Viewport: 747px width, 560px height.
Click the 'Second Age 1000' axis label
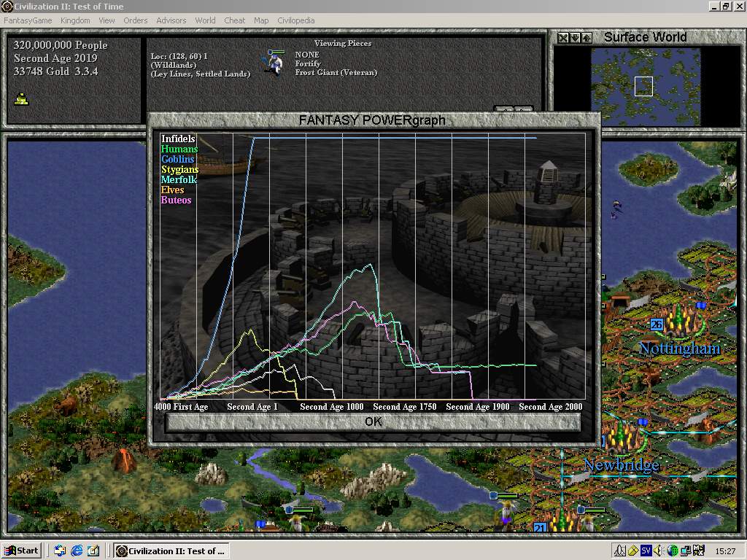pos(332,407)
